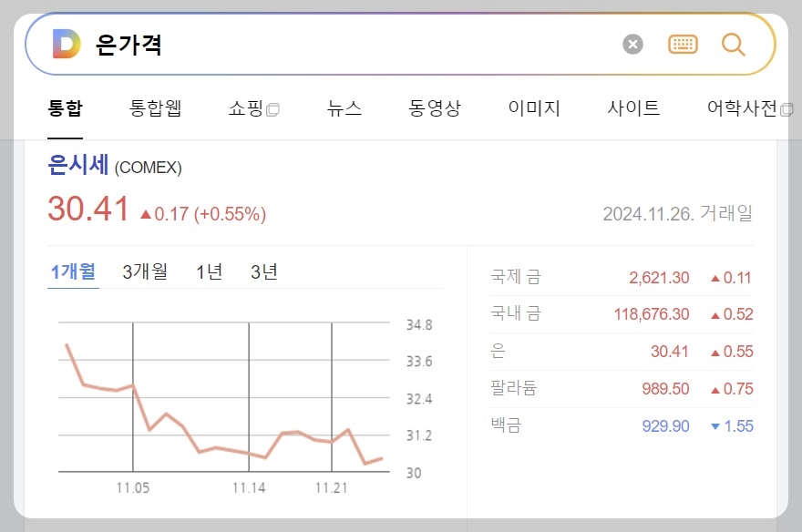
Task: Select the 사이트 tab
Action: [632, 107]
